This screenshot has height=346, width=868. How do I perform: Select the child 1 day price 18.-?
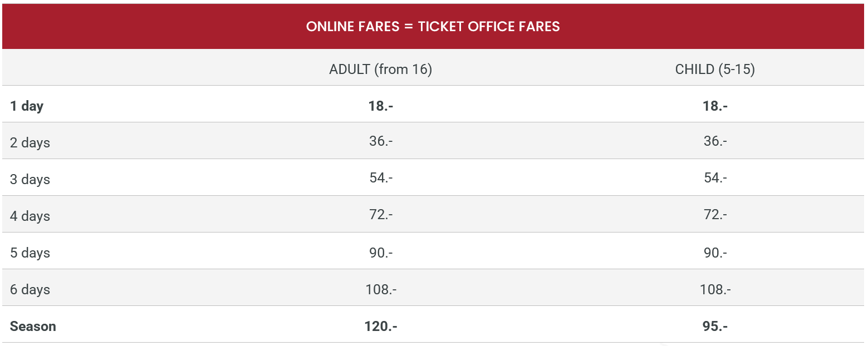pyautogui.click(x=715, y=106)
